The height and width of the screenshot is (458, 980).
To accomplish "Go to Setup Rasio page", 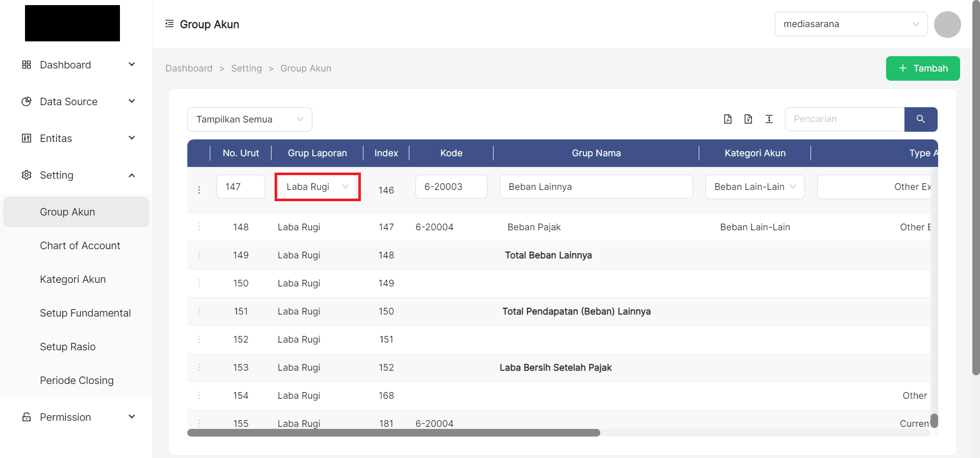I will pos(68,347).
